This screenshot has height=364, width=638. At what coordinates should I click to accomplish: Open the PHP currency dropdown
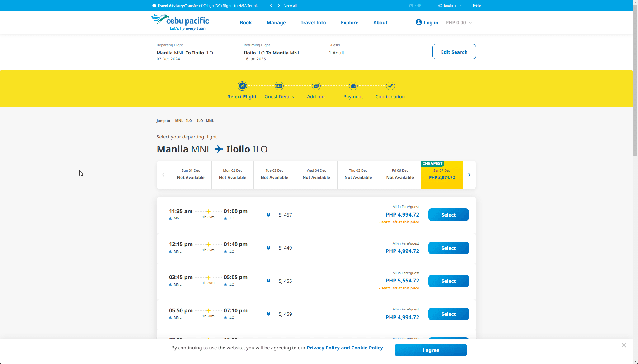click(418, 6)
